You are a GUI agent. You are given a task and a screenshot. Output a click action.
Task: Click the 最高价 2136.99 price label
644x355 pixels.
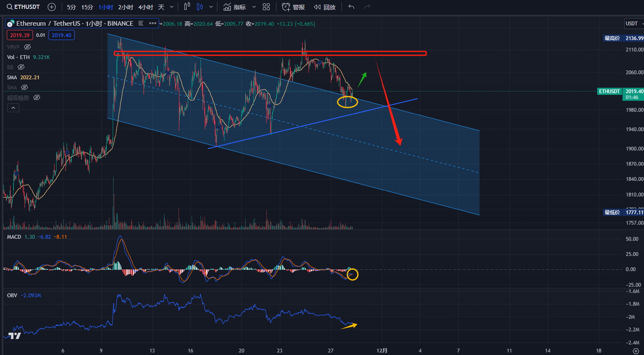pyautogui.click(x=623, y=38)
